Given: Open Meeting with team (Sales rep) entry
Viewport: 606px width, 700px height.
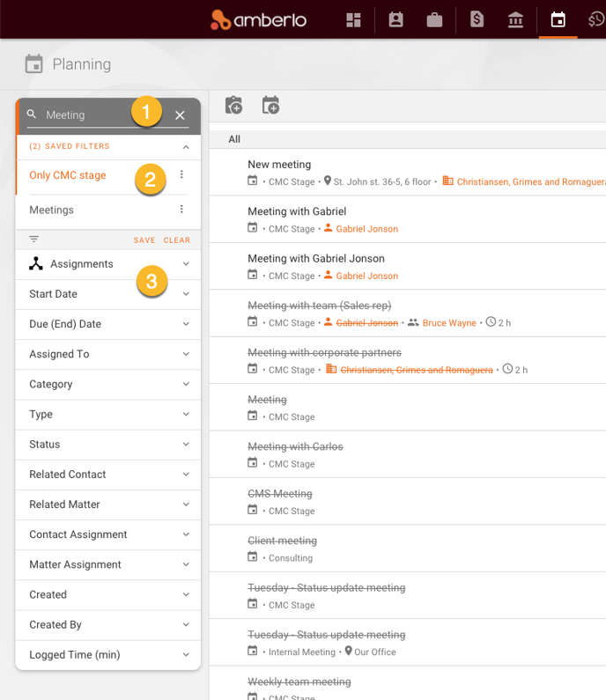Looking at the screenshot, I should (320, 306).
